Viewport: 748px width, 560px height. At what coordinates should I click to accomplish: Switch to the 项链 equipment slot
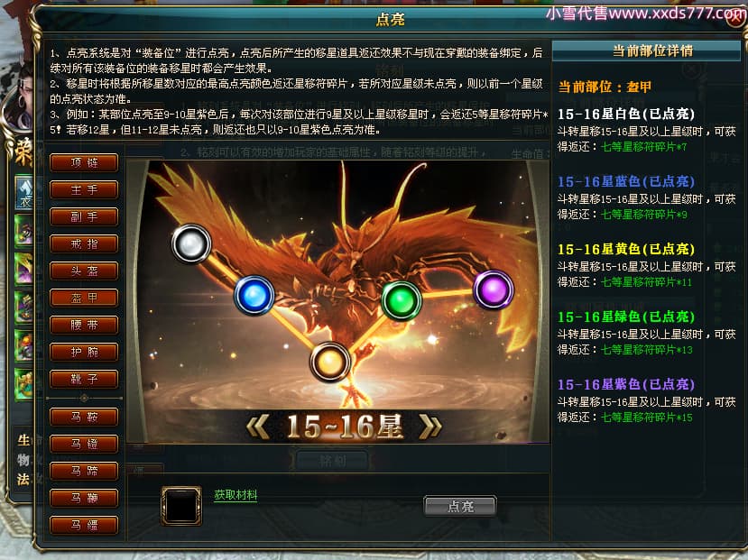coord(84,162)
